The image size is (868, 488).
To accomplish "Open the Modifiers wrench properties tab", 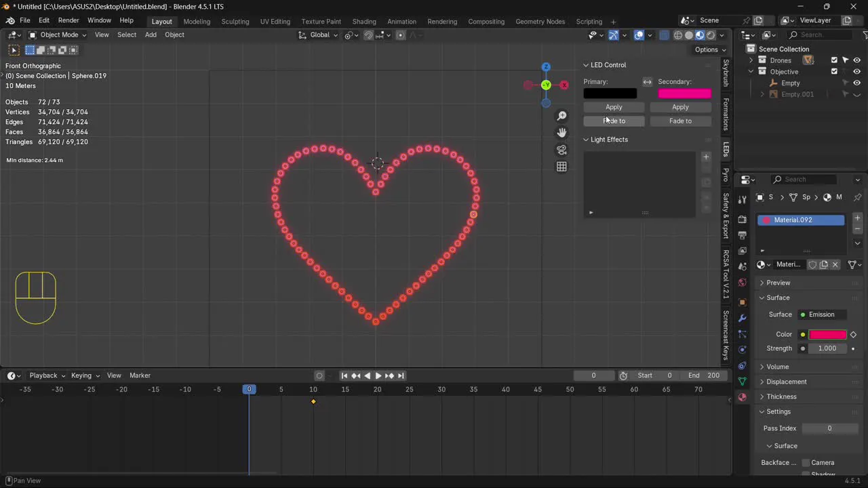I will tap(742, 318).
